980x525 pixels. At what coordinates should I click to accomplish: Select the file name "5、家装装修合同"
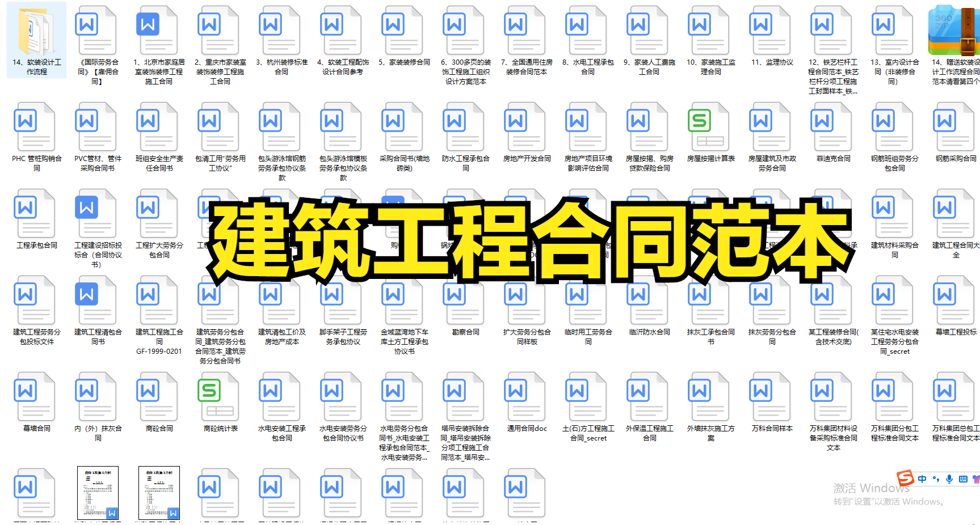(x=404, y=62)
